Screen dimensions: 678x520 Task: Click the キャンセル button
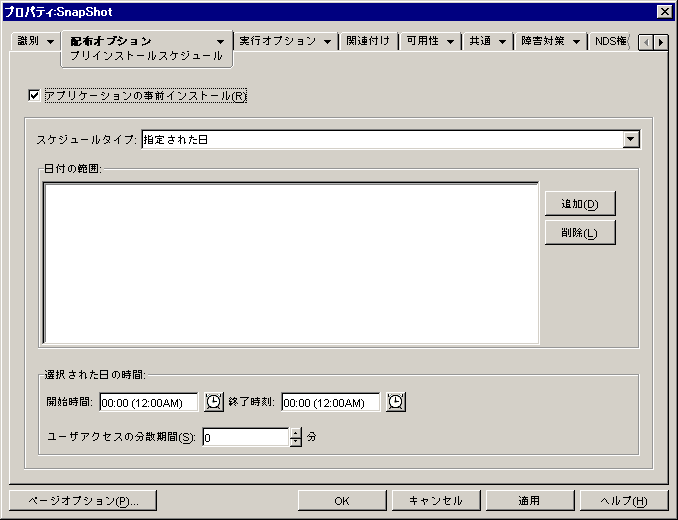click(x=436, y=501)
